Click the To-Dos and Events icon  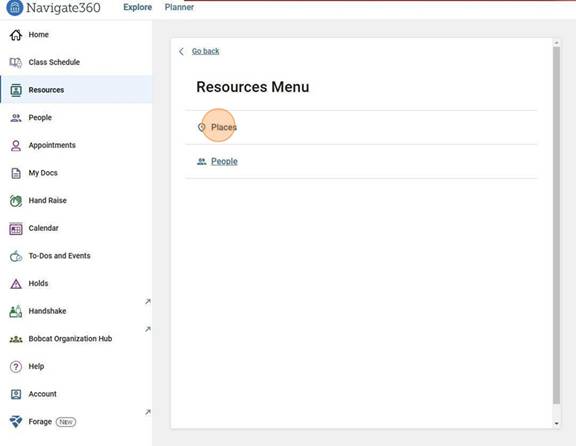click(16, 256)
